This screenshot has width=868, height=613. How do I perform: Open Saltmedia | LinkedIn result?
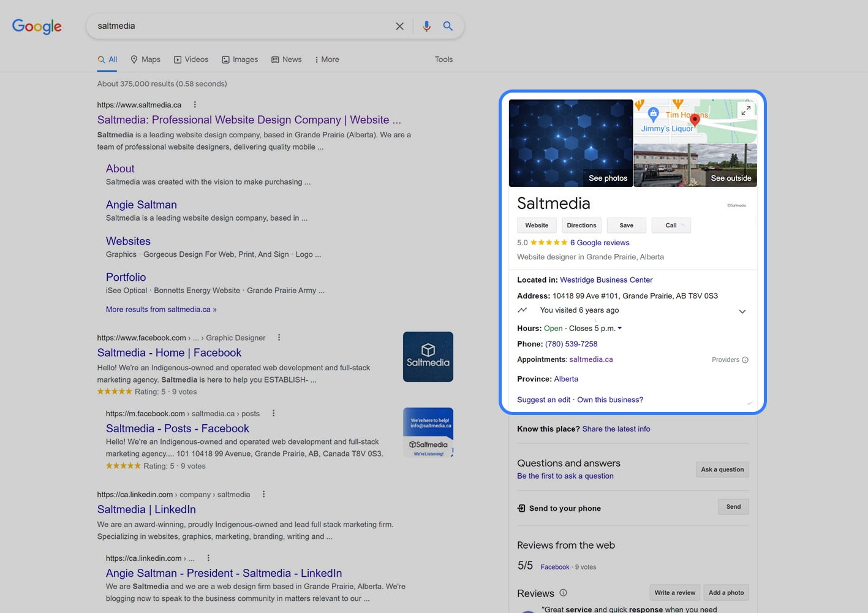coord(146,509)
